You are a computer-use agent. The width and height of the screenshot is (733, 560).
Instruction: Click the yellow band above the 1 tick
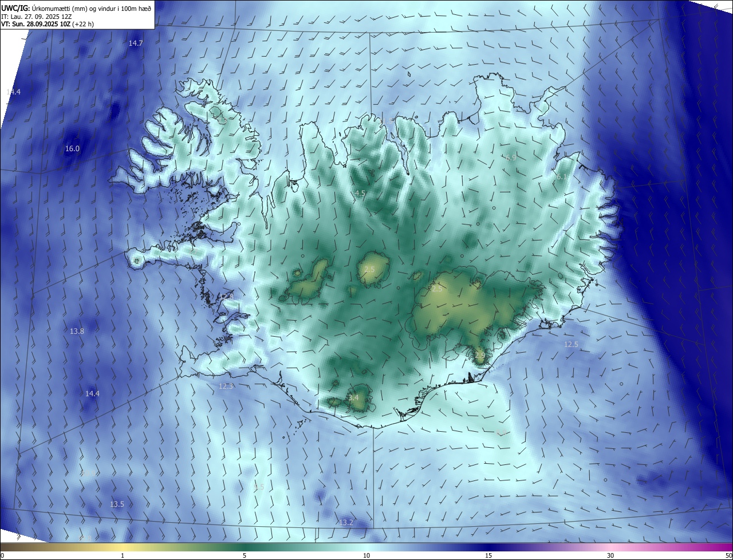pyautogui.click(x=123, y=547)
